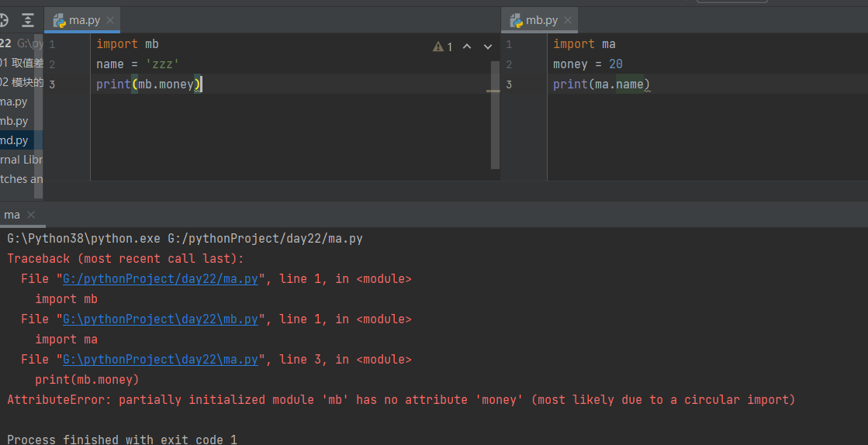
Task: Select md.py in the project tree
Action: 14,140
